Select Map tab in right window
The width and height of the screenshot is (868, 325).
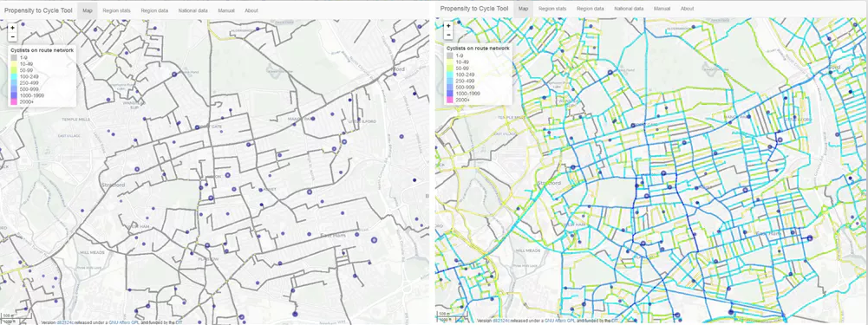[x=523, y=9]
